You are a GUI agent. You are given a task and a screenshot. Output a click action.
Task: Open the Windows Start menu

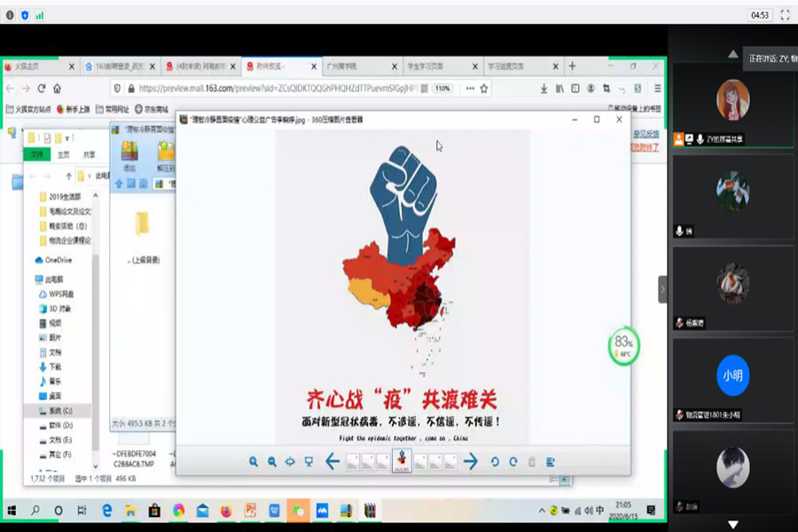[x=12, y=511]
